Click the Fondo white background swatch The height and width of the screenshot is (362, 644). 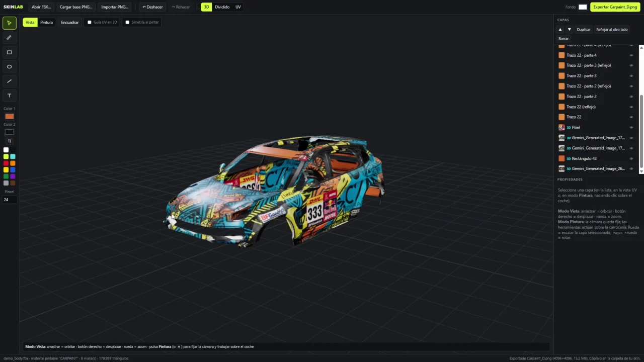[583, 7]
